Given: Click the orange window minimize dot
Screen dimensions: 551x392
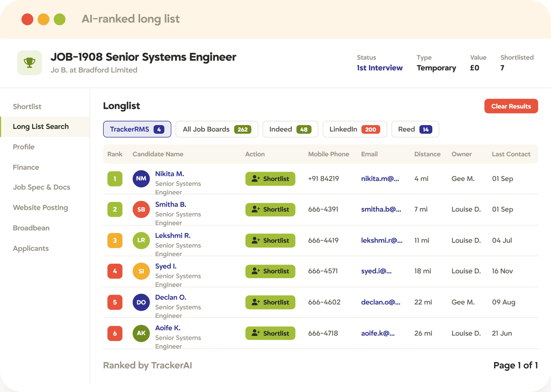Looking at the screenshot, I should tap(43, 19).
